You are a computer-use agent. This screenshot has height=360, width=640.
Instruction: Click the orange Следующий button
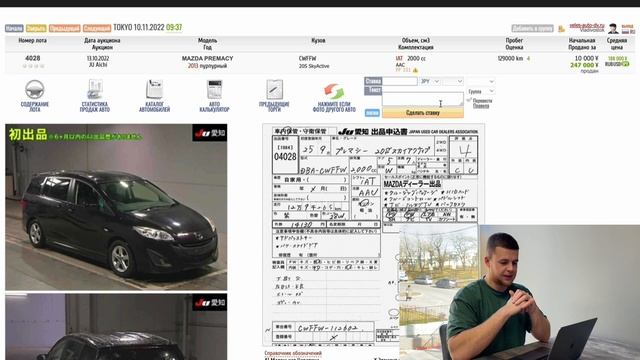(x=97, y=28)
